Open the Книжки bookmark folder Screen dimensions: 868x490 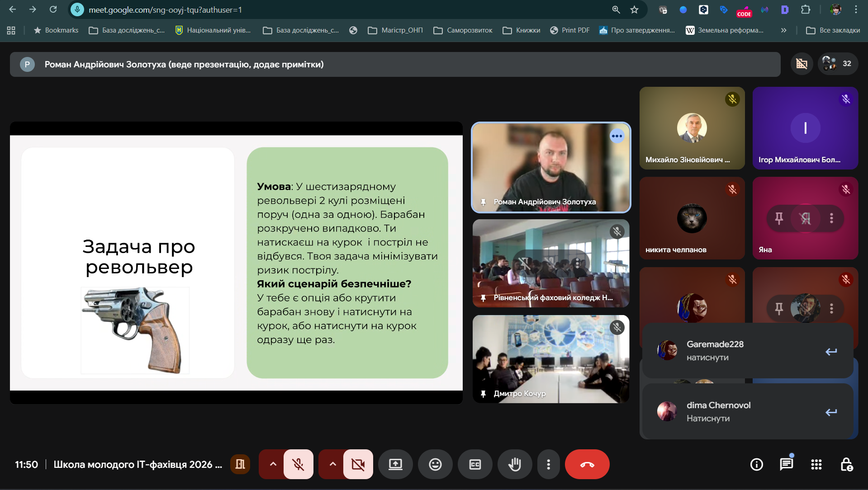pos(522,30)
